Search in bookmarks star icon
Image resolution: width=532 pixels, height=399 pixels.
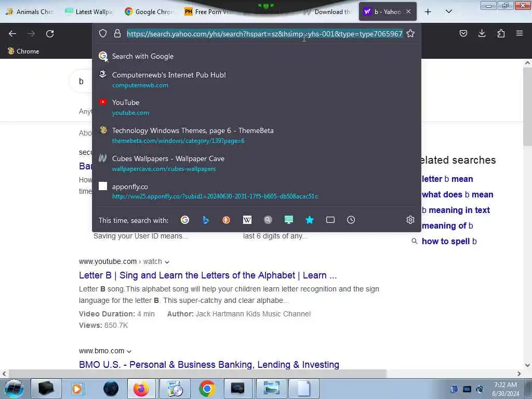pos(310,220)
